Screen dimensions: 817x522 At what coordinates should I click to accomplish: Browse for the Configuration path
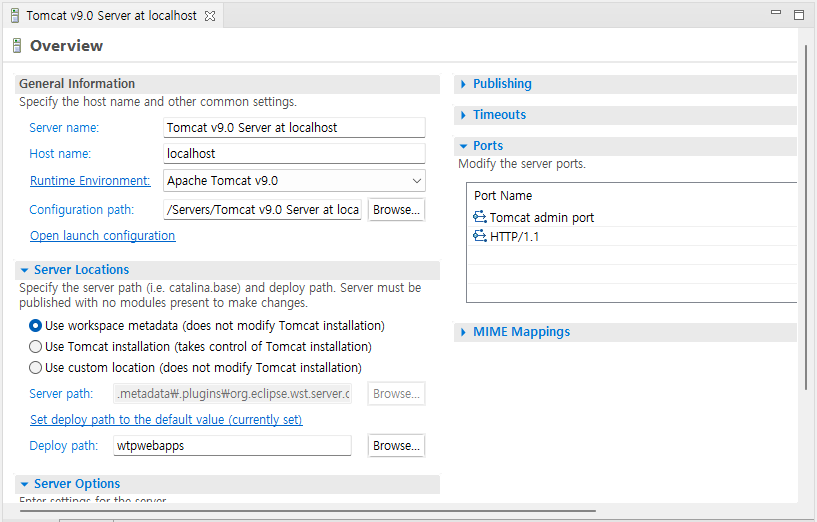396,209
